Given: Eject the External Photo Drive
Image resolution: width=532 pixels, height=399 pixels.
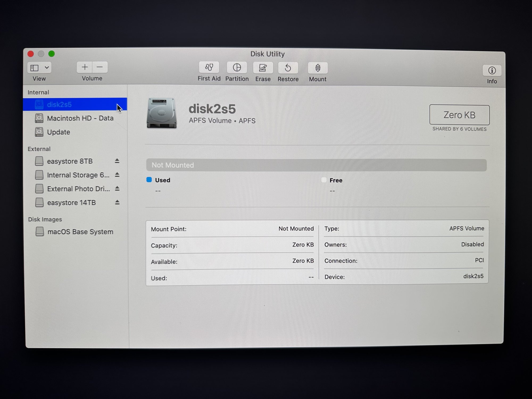Looking at the screenshot, I should [x=117, y=189].
